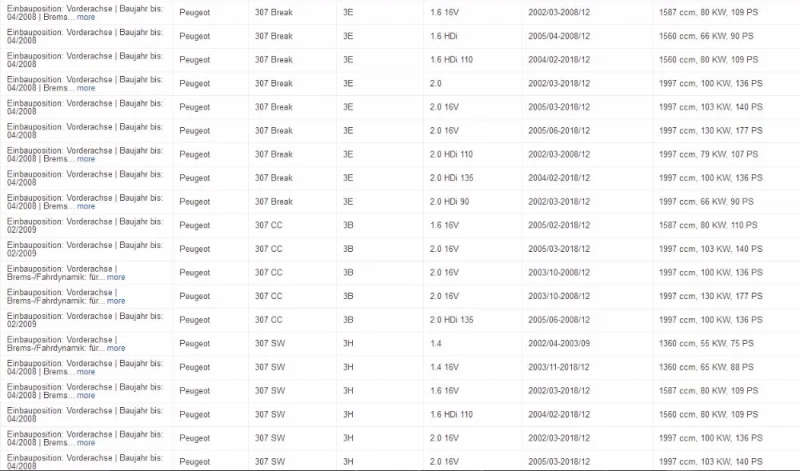800x471 pixels.
Task: Click the "1997 ccm, 79 KW, 107 PS" cell
Action: (x=708, y=154)
